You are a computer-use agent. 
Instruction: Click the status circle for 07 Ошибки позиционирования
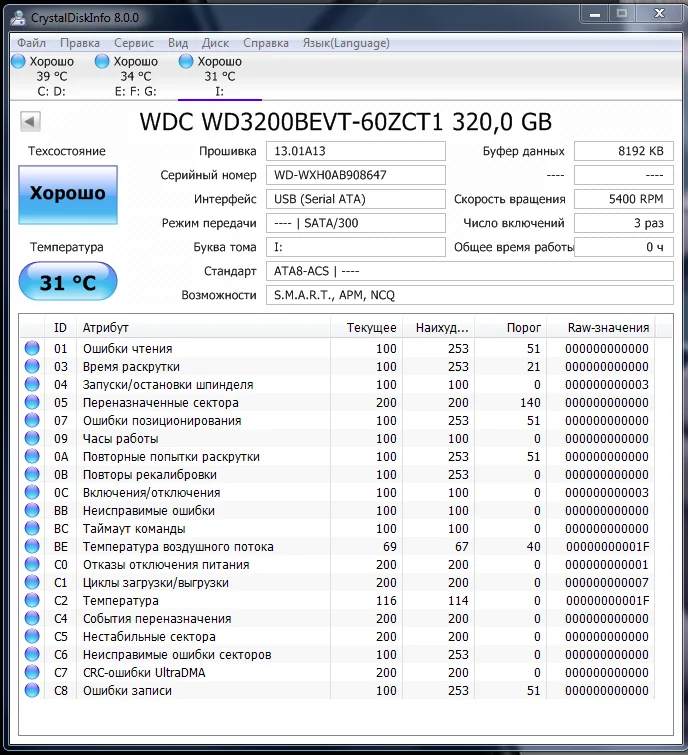click(x=32, y=420)
